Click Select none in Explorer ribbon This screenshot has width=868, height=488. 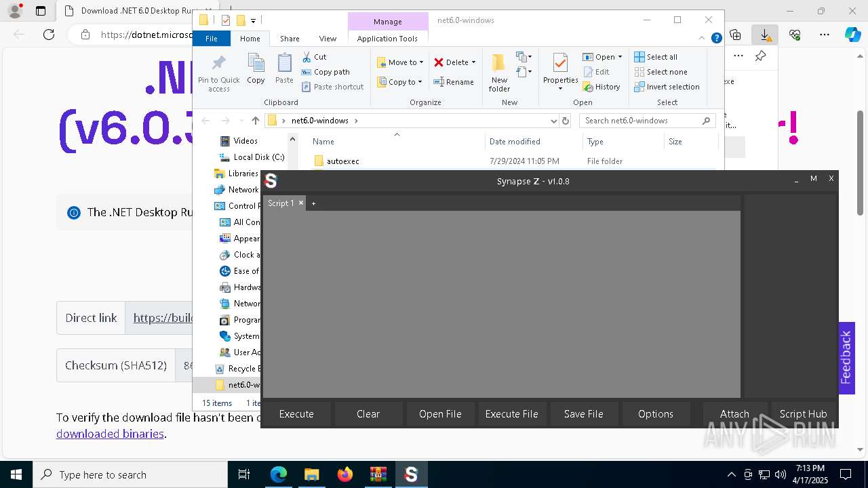pyautogui.click(x=660, y=72)
